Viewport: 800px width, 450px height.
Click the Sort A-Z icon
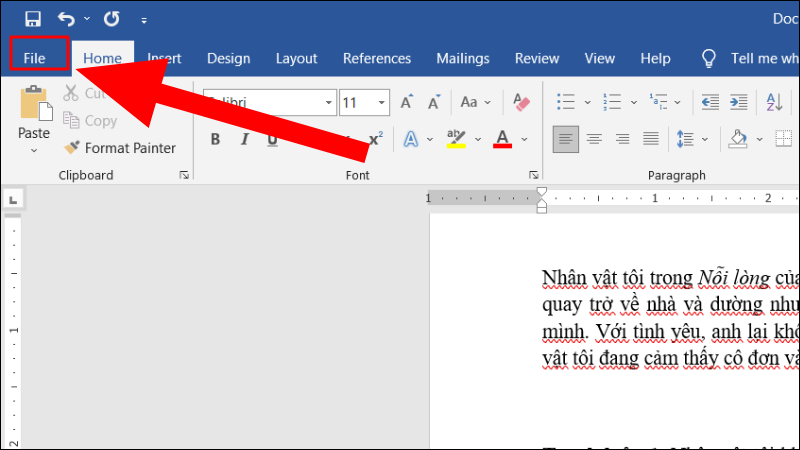tap(774, 102)
